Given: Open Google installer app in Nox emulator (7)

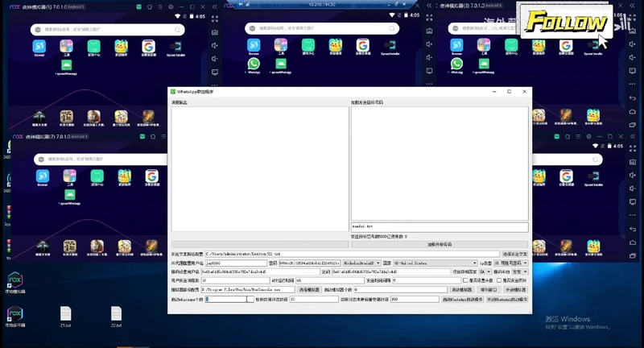Looking at the screenshot, I should (151, 176).
